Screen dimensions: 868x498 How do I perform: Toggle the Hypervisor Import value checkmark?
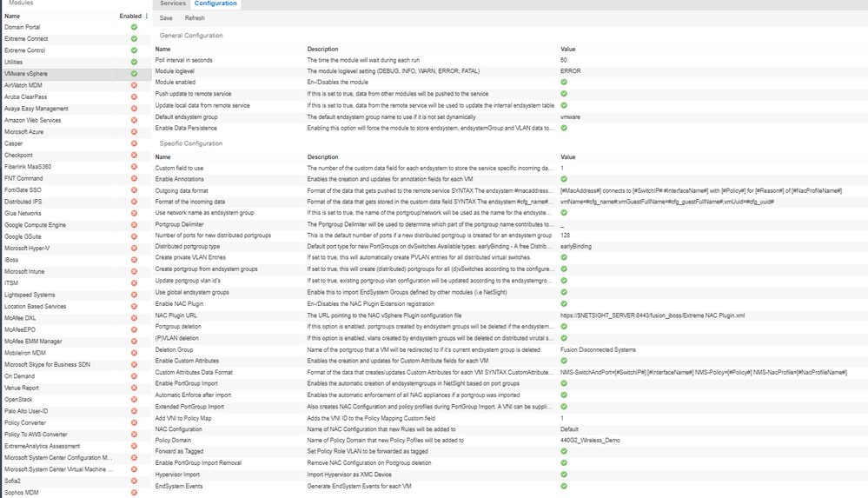click(564, 475)
